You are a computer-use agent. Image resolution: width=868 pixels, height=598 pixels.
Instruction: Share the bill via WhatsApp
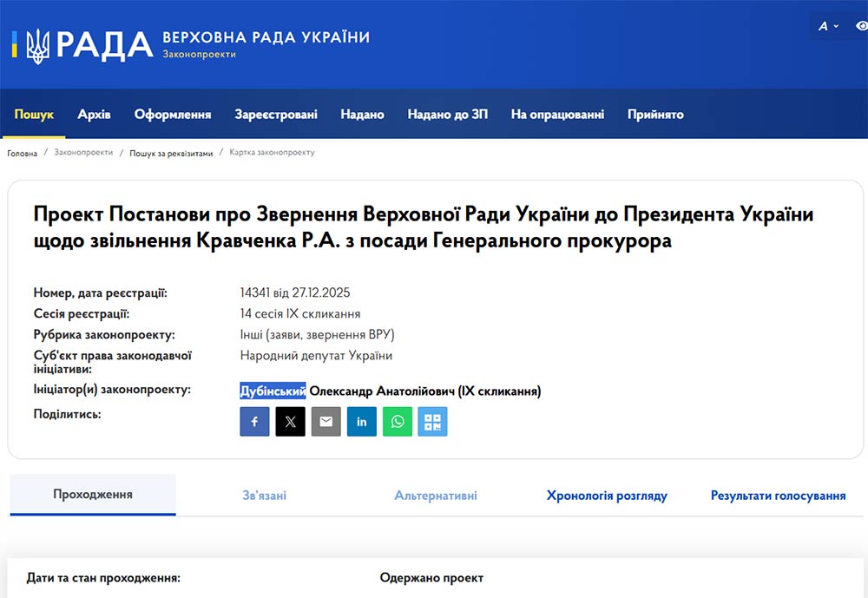pos(397,422)
